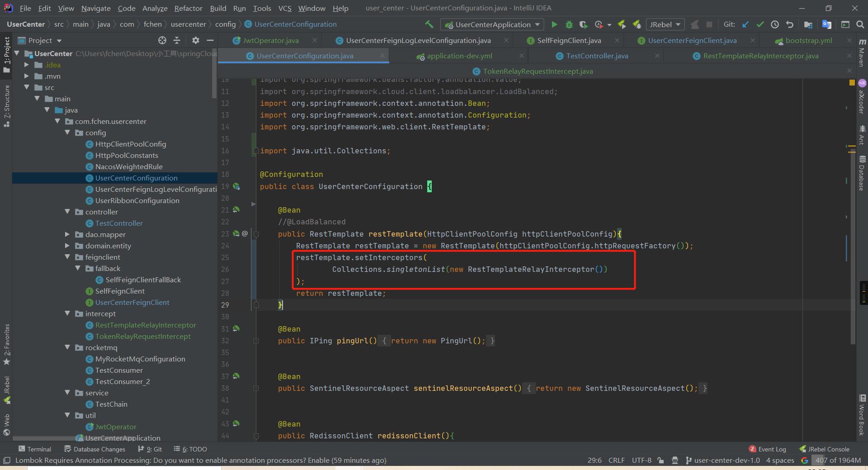
Task: Hide the Project panel with minus icon
Action: (x=210, y=40)
